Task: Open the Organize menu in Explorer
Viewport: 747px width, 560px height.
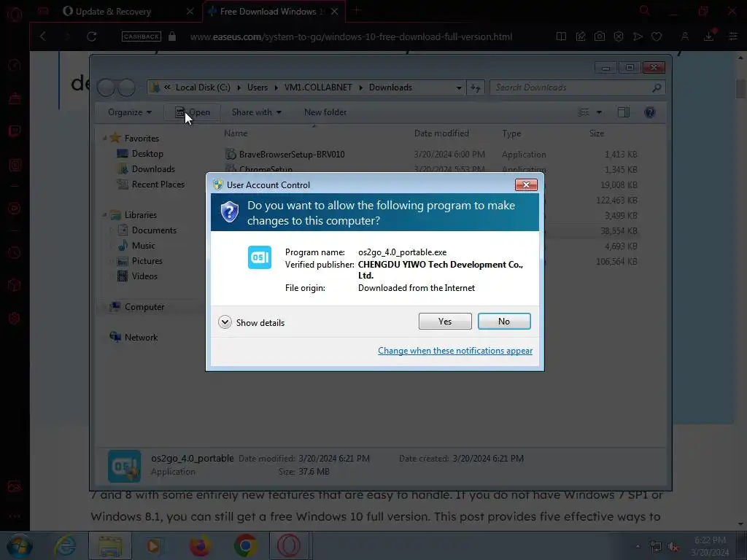Action: [130, 112]
